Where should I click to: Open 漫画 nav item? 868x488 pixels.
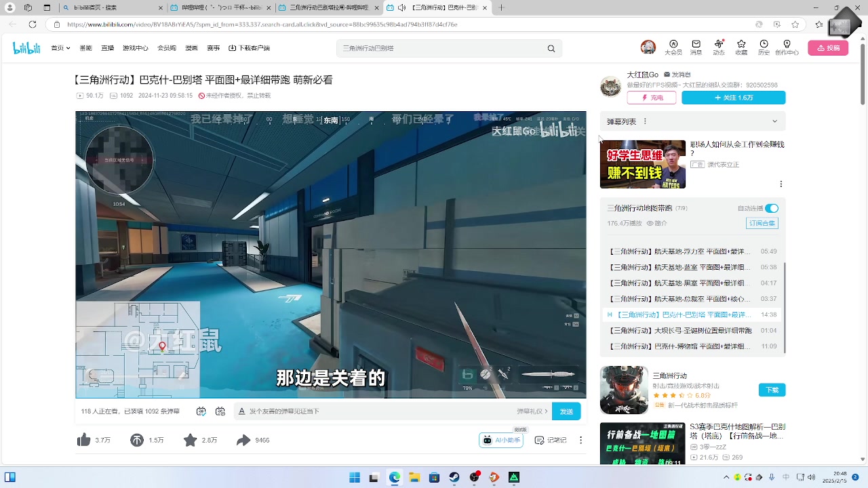coord(191,48)
